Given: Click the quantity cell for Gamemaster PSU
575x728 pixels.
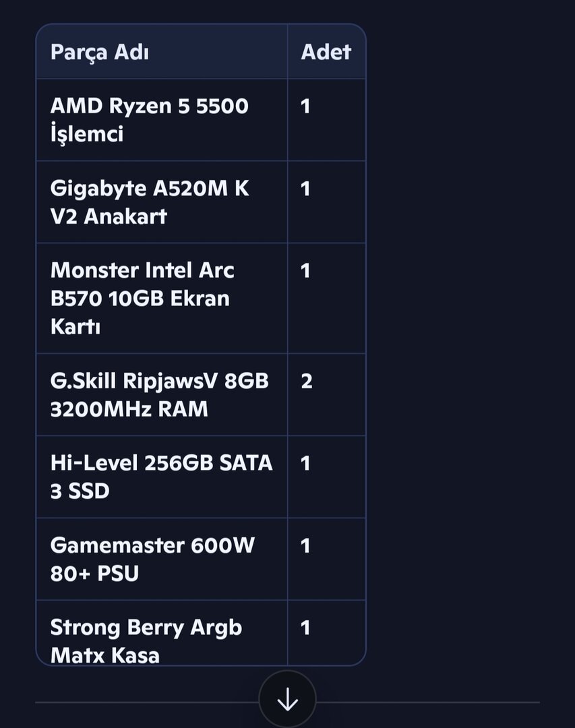Looking at the screenshot, I should [305, 546].
